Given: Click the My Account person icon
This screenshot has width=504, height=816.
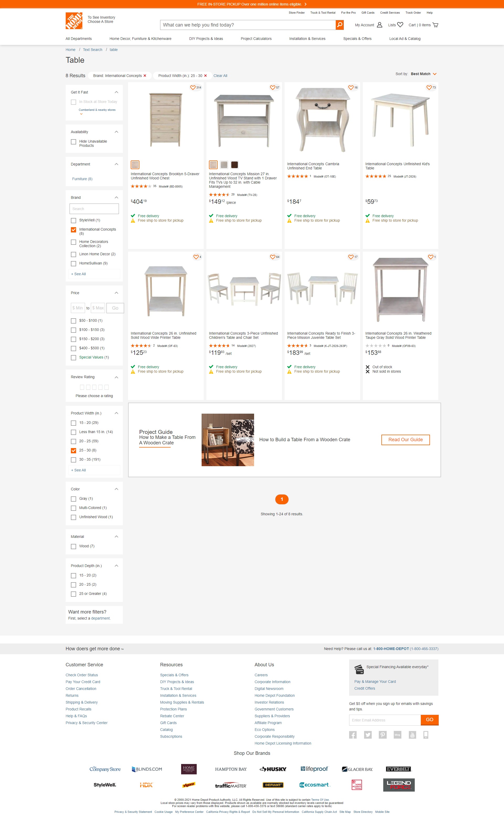Looking at the screenshot, I should [x=379, y=25].
